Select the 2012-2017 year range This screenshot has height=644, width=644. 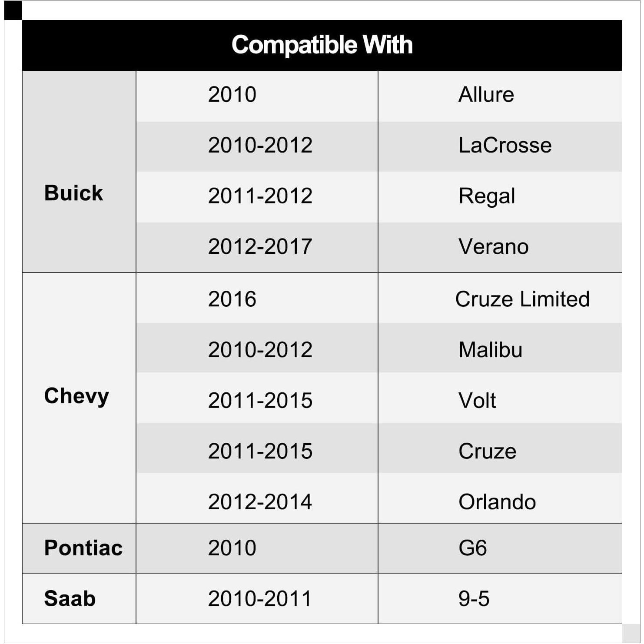[x=260, y=247]
